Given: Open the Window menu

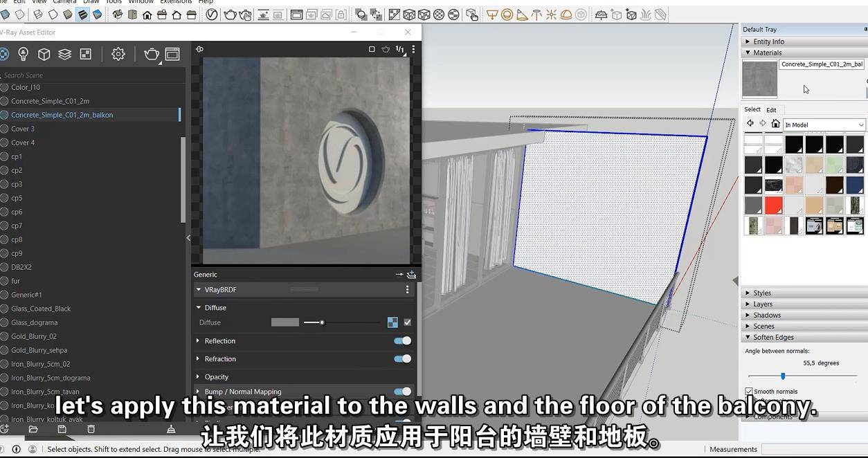Looking at the screenshot, I should 141,2.
